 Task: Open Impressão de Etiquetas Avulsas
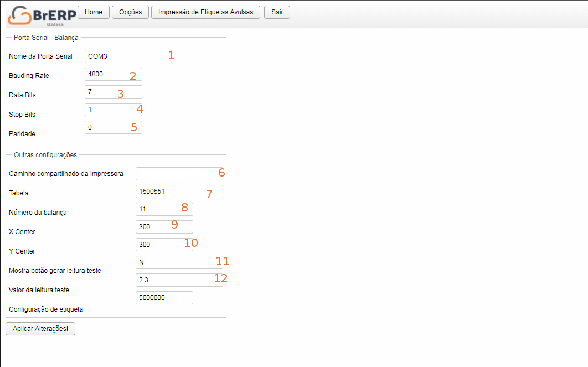205,12
